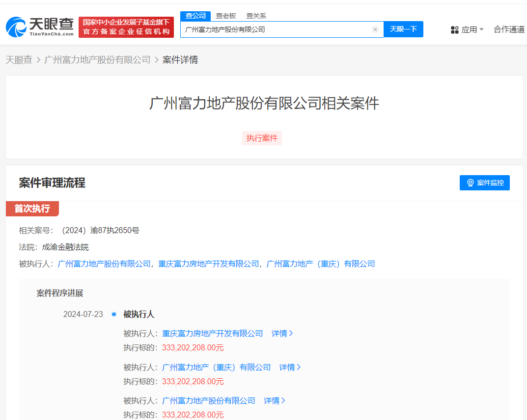Click the 案件监控 monitor icon
This screenshot has height=420, width=527.
click(x=469, y=183)
